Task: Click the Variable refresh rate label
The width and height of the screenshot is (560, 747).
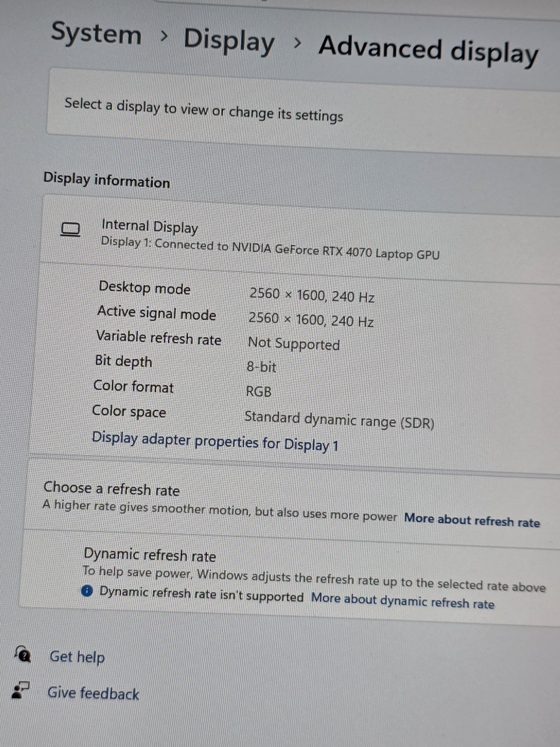Action: click(x=159, y=338)
